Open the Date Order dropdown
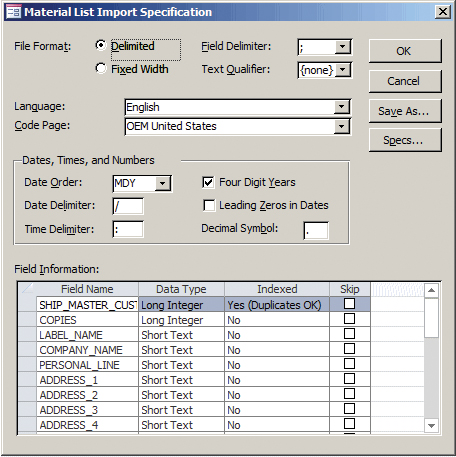 tap(163, 183)
